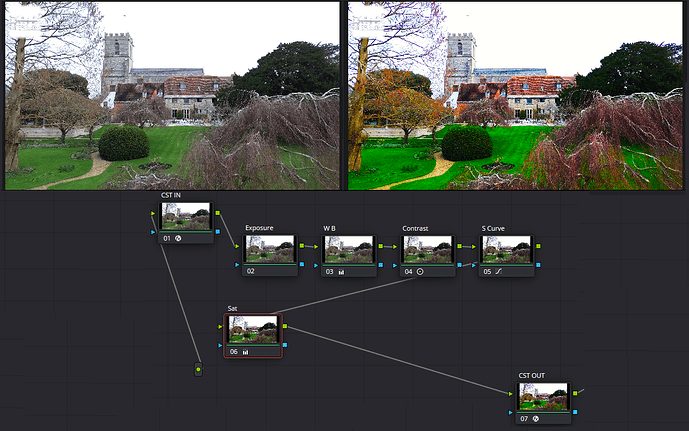Click the green source input dot of node graph
This screenshot has width=689, height=431.
pyautogui.click(x=198, y=371)
